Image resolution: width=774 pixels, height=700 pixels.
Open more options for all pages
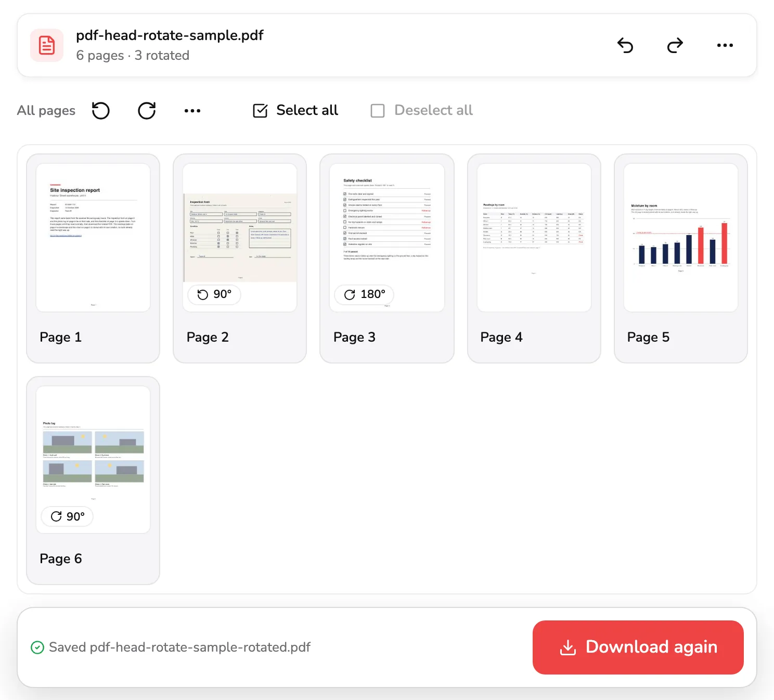pos(192,110)
